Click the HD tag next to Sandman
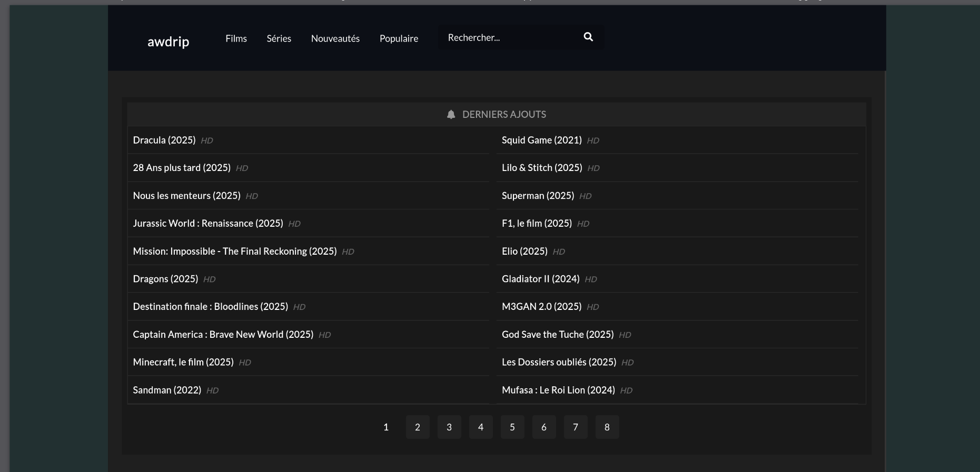 pyautogui.click(x=212, y=390)
